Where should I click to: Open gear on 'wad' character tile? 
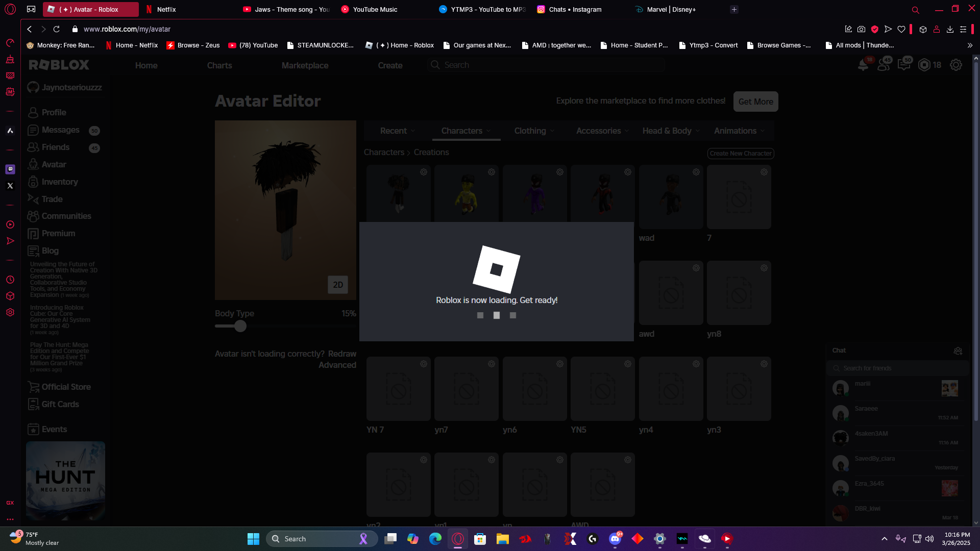696,172
